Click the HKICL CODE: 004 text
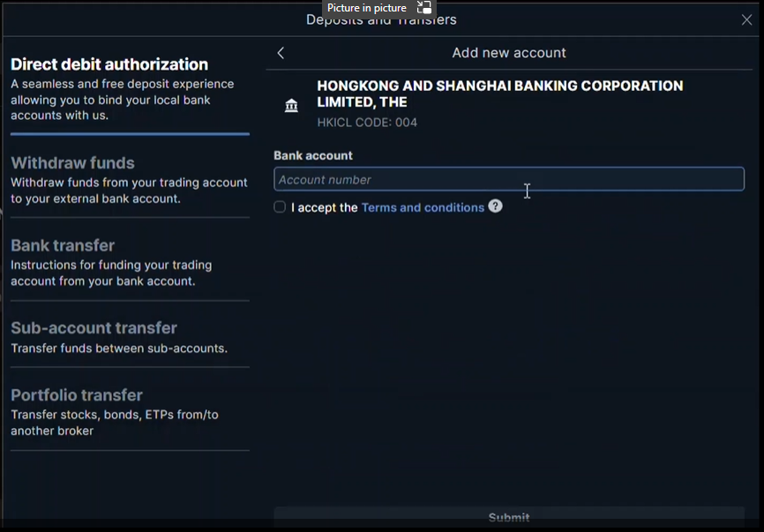 pos(367,123)
